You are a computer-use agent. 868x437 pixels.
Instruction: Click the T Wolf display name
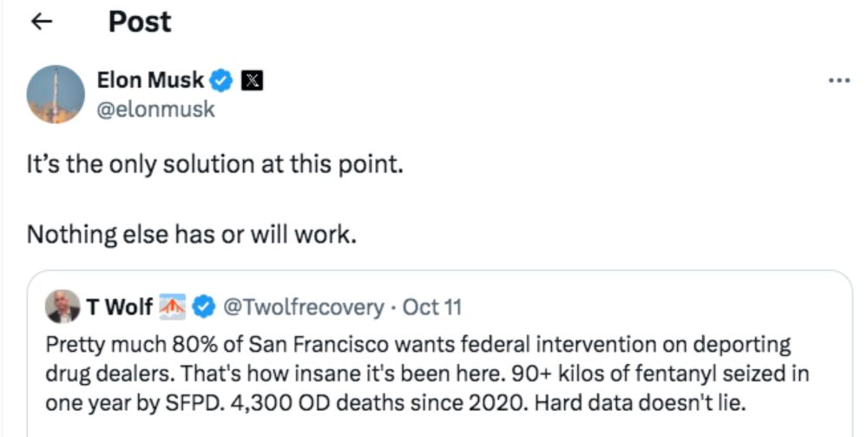pyautogui.click(x=120, y=307)
